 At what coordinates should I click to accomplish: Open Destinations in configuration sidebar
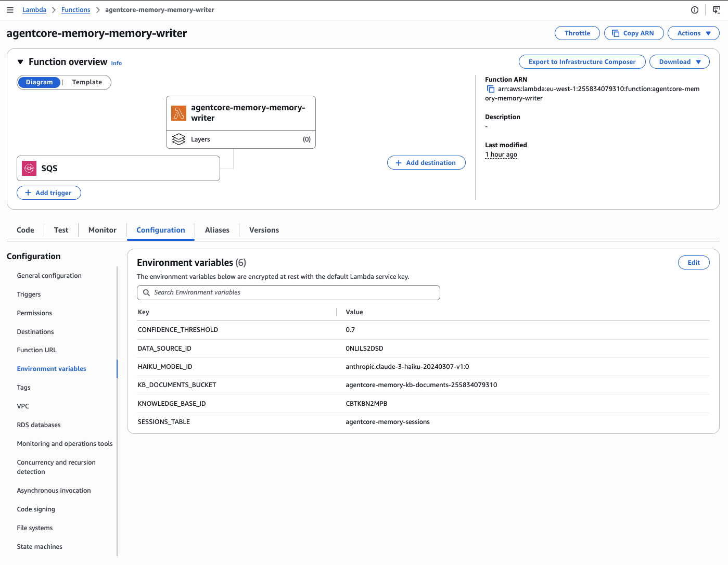(35, 332)
